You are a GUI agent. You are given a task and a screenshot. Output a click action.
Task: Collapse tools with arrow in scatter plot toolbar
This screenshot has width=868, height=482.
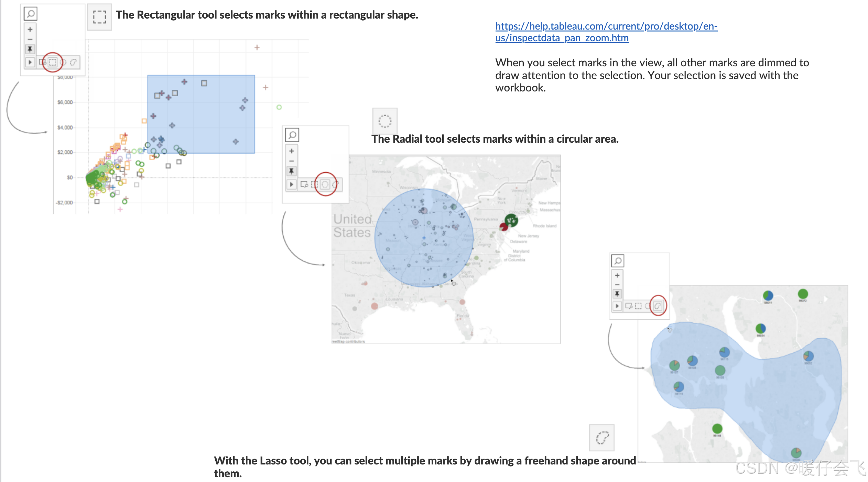pos(30,62)
